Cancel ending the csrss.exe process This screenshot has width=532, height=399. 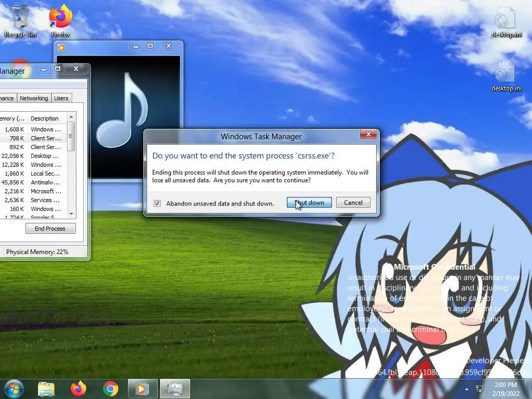click(353, 203)
